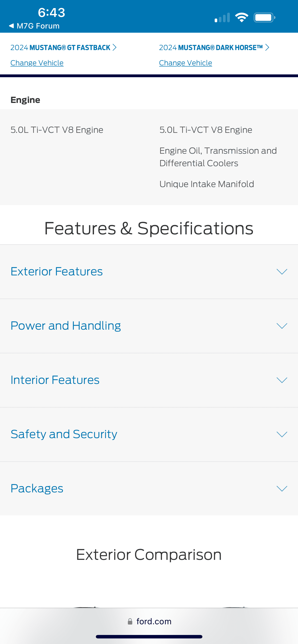The height and width of the screenshot is (644, 298).
Task: Click Change Vehicle under GT Fastback
Action: point(37,63)
